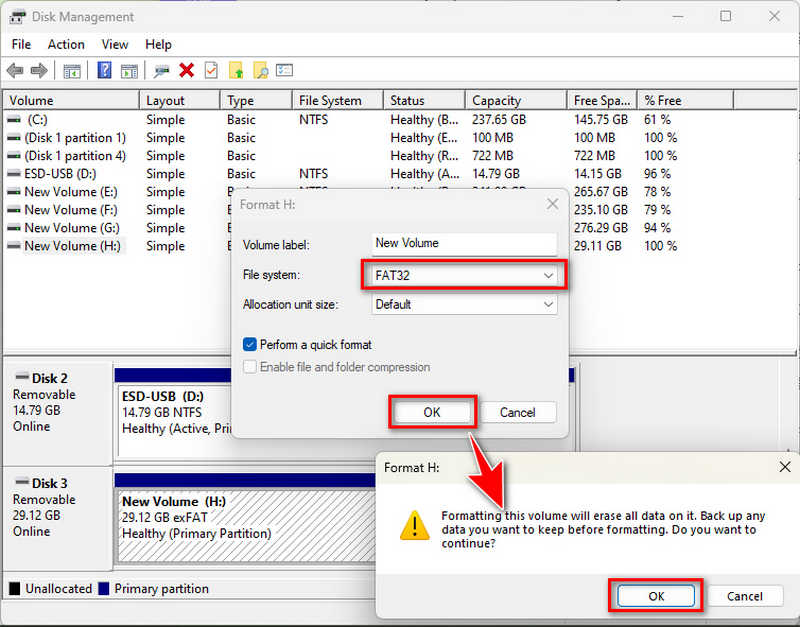Screen dimensions: 800x627
Task: Select the New Volume (G:) name
Action: tap(72, 228)
